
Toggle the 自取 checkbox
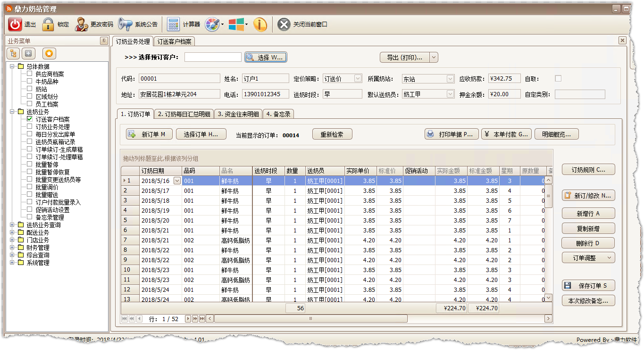pyautogui.click(x=558, y=79)
